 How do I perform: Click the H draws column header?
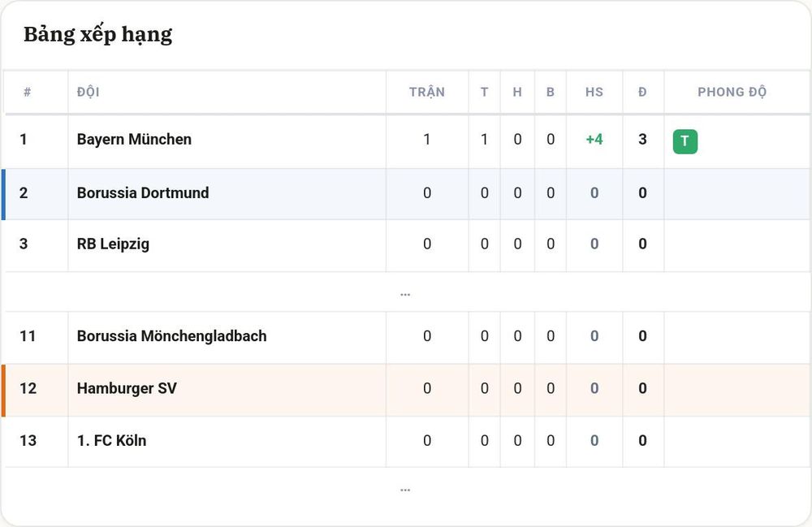[516, 92]
